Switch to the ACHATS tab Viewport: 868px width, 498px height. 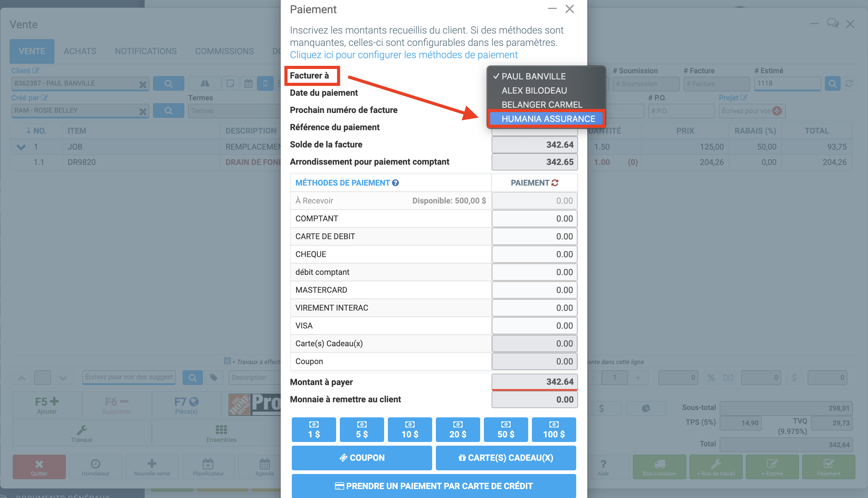point(80,51)
